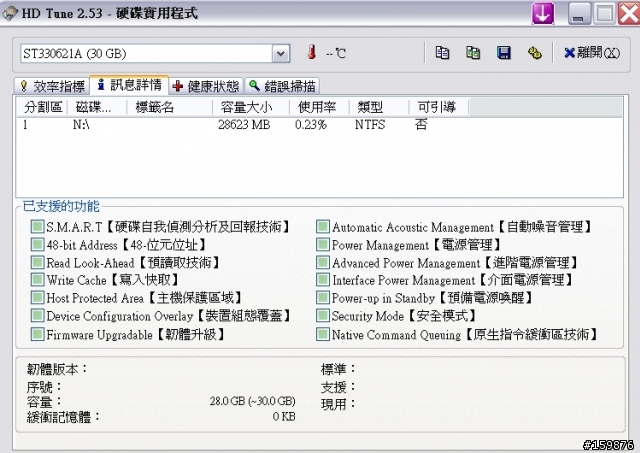Toggle the Native Command Queuing checkbox
The height and width of the screenshot is (453, 640).
pos(323,334)
